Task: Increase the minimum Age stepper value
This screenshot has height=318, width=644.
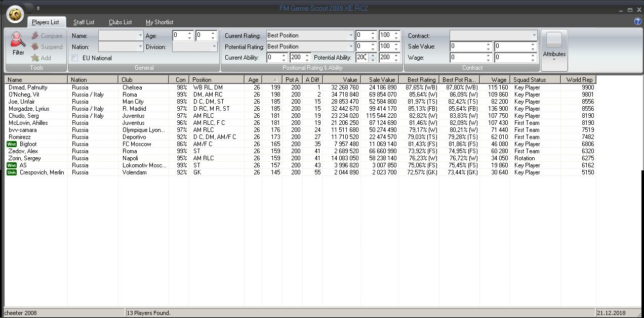Action: [190, 33]
